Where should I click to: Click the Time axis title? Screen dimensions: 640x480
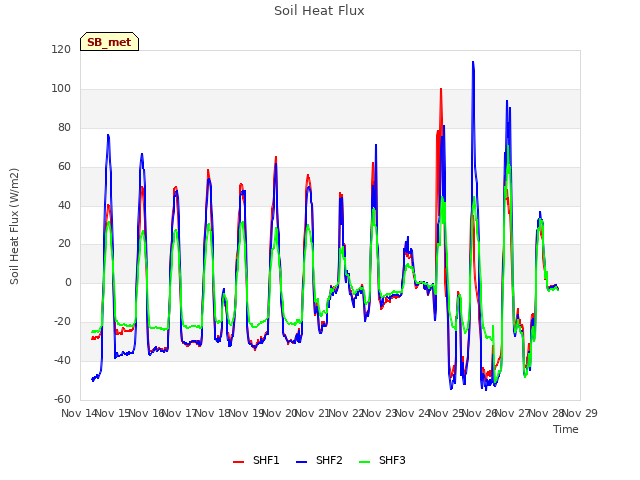(566, 429)
